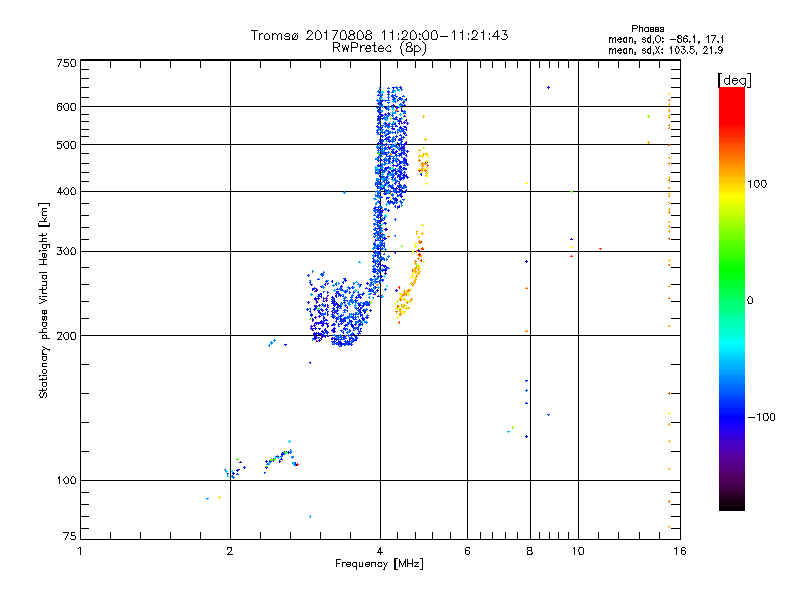Click the "16" label on the frequency axis
The width and height of the screenshot is (800, 600).
[680, 551]
